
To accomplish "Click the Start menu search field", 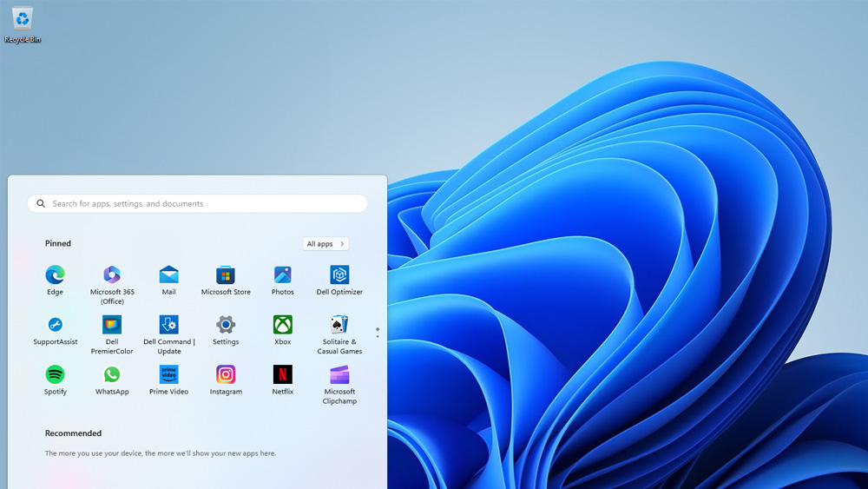I will tap(197, 203).
